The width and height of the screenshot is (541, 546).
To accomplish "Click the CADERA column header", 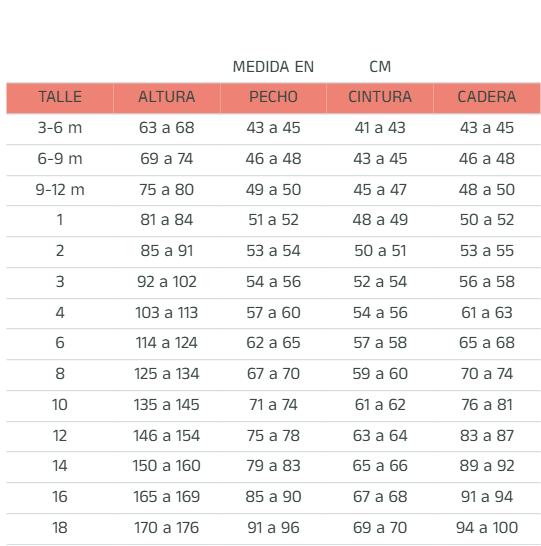I will click(x=487, y=97).
